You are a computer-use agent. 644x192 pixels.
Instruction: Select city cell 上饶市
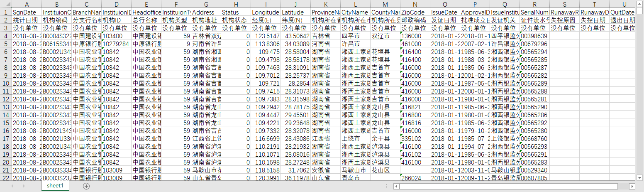click(x=355, y=139)
